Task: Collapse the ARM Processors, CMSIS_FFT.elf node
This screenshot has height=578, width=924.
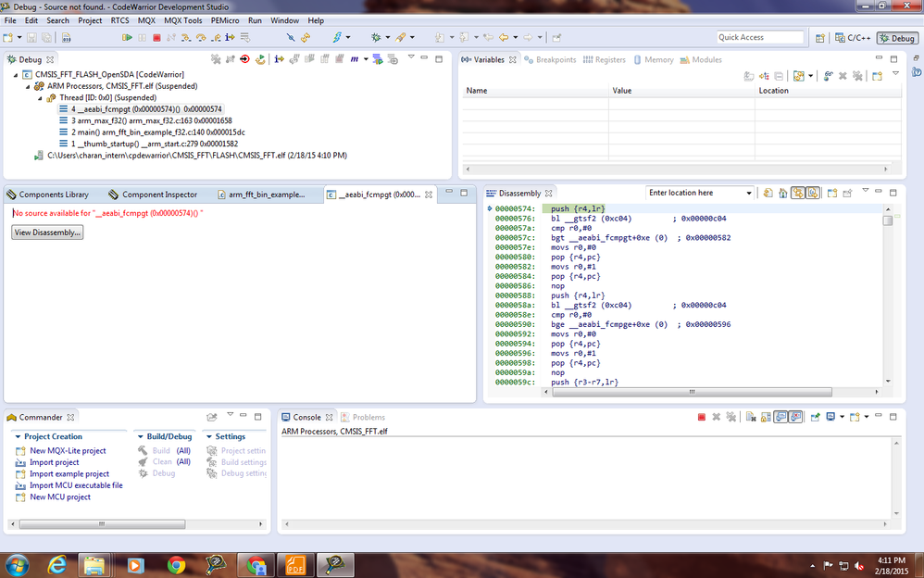Action: coord(28,86)
